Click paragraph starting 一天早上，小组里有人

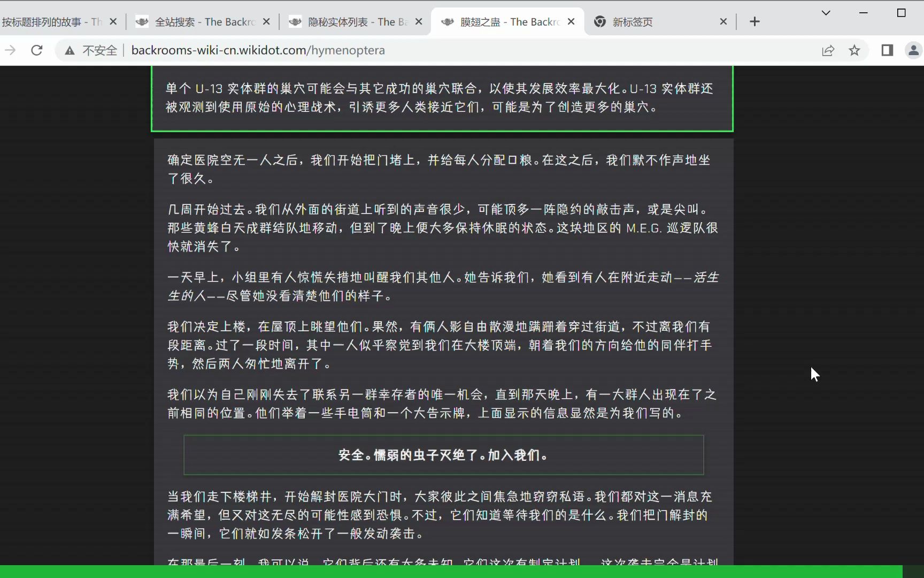443,286
